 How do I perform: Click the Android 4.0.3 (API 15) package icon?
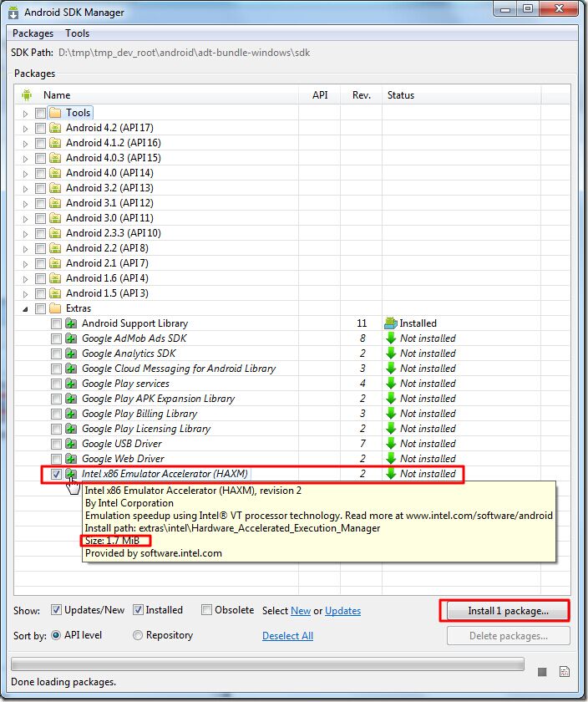point(55,158)
